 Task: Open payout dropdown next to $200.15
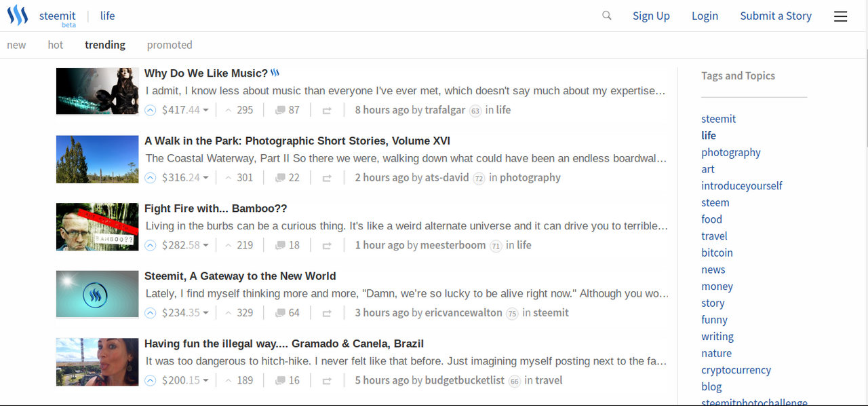(x=205, y=381)
